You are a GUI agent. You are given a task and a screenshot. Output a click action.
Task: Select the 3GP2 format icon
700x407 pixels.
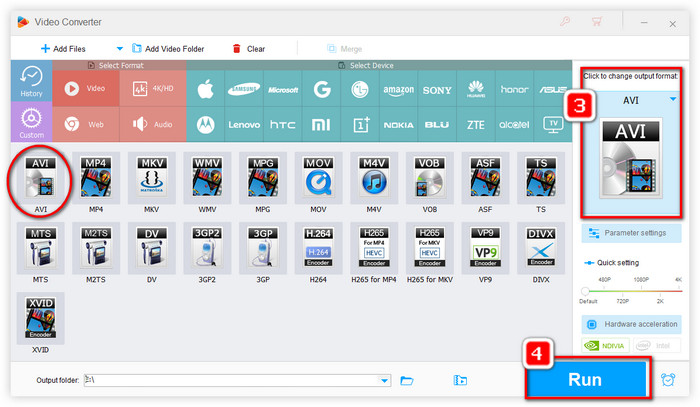coord(207,248)
